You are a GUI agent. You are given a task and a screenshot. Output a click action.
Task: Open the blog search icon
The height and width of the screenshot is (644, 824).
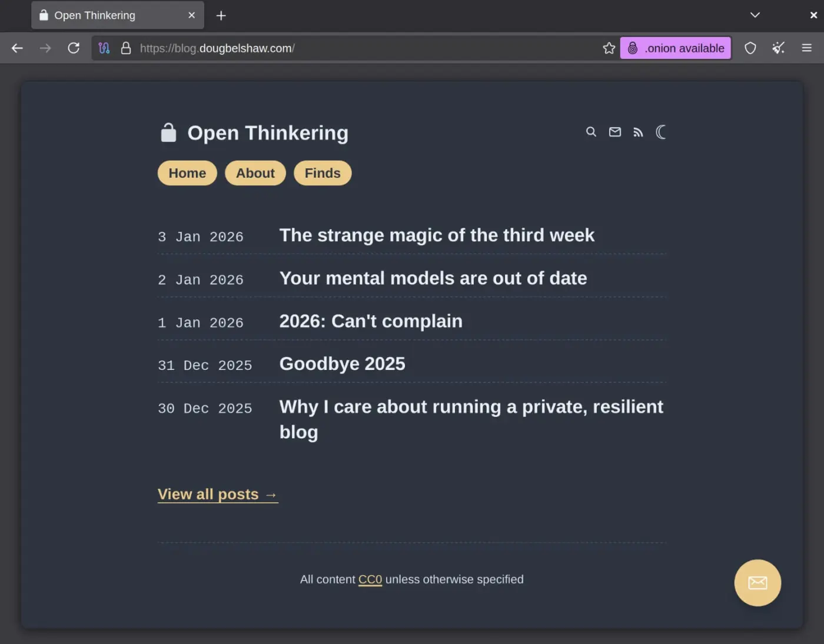[591, 132]
